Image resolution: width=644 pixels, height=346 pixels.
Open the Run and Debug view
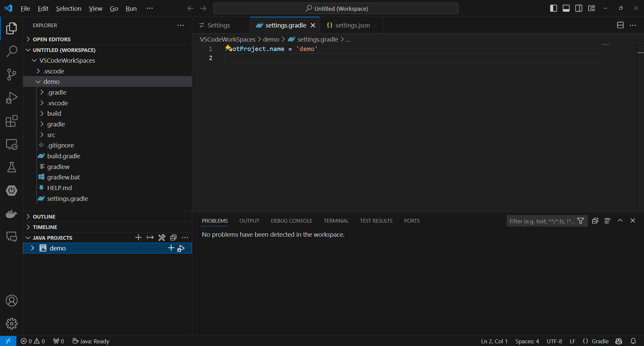pos(12,98)
